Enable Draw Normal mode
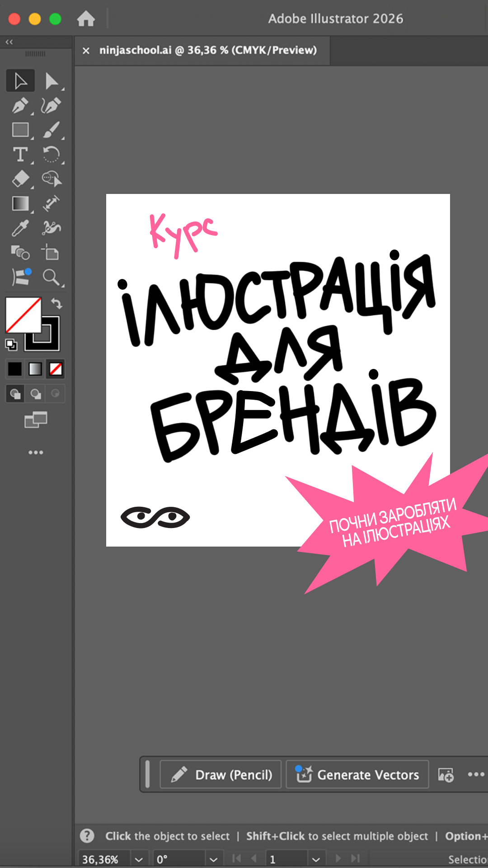 click(x=15, y=394)
